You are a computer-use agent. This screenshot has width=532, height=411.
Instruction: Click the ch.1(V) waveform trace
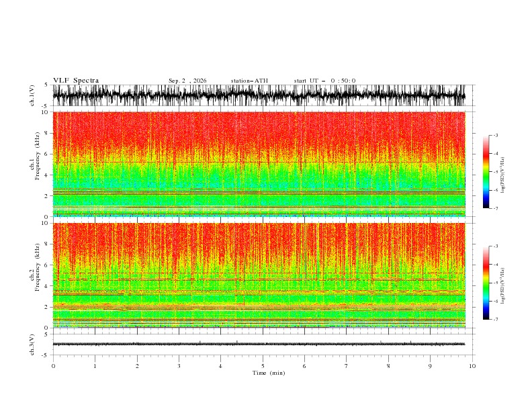(x=259, y=95)
